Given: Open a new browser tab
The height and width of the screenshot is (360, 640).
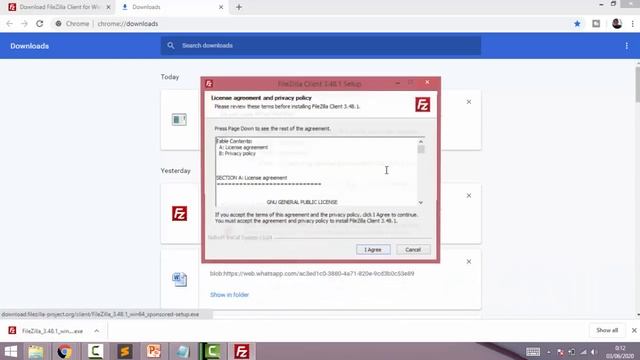Looking at the screenshot, I should tap(239, 7).
